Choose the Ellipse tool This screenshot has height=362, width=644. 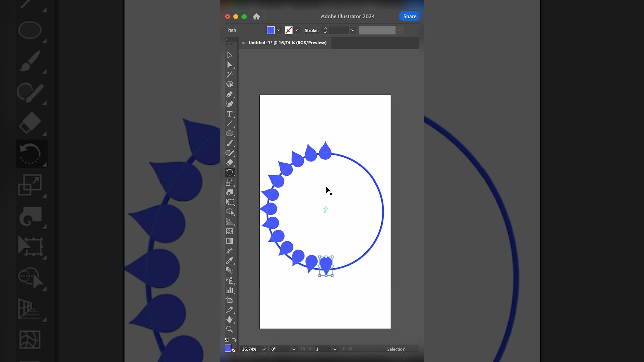tap(230, 133)
